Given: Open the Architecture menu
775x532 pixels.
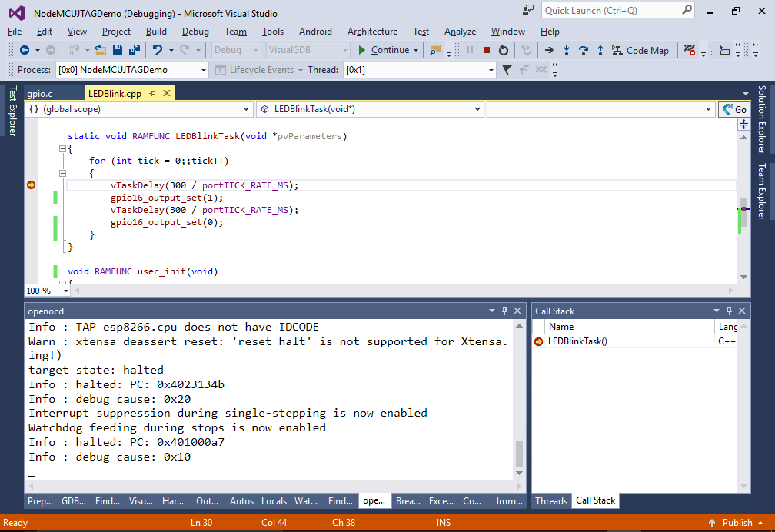Looking at the screenshot, I should tap(372, 32).
